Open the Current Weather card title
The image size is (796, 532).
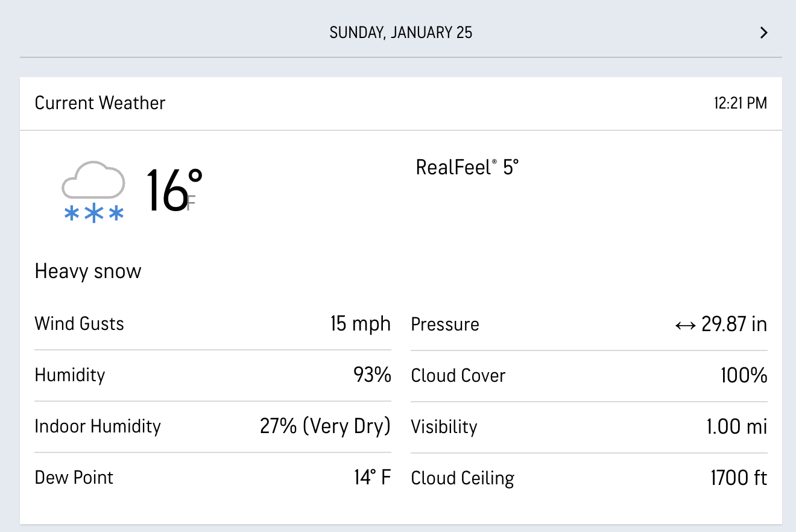coord(100,103)
